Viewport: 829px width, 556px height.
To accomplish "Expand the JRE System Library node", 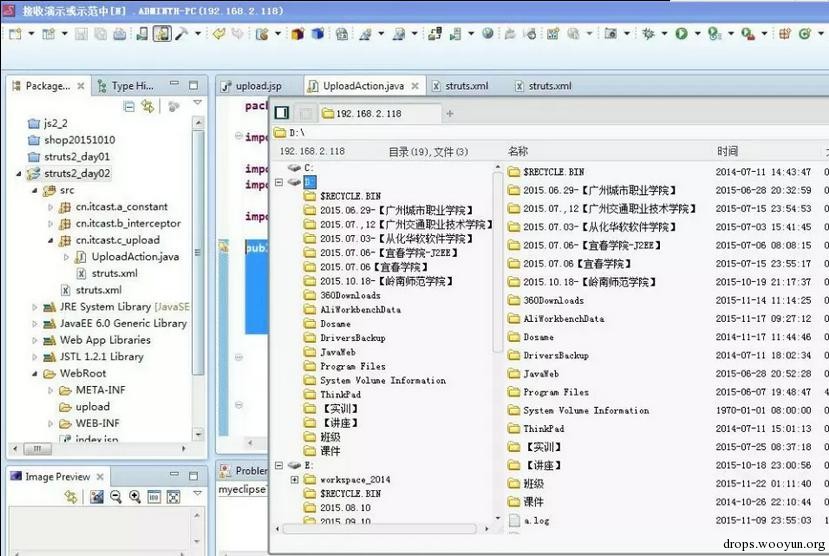I will (x=34, y=307).
